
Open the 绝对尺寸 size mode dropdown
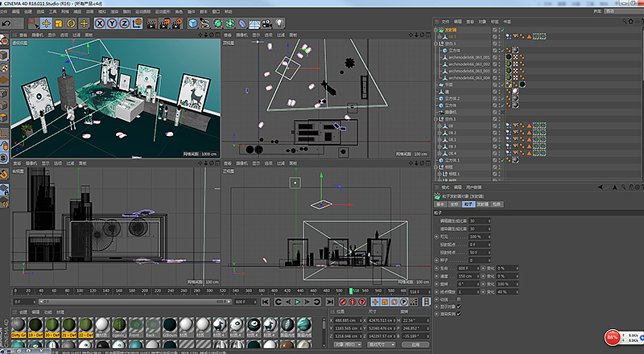click(x=381, y=344)
